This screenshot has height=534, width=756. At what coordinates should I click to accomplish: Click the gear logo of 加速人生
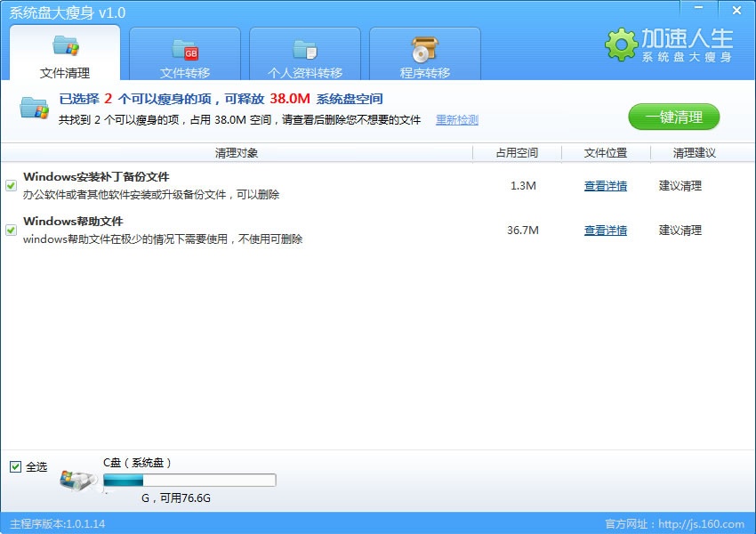coord(621,44)
